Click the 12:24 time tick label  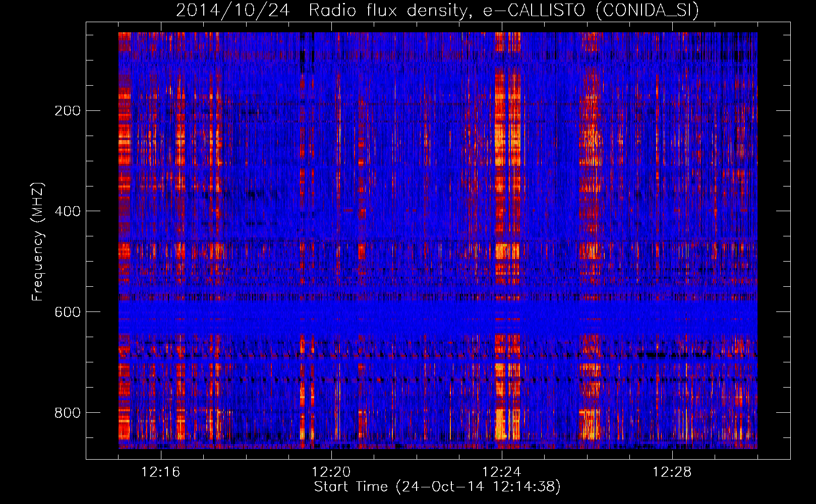(x=502, y=472)
